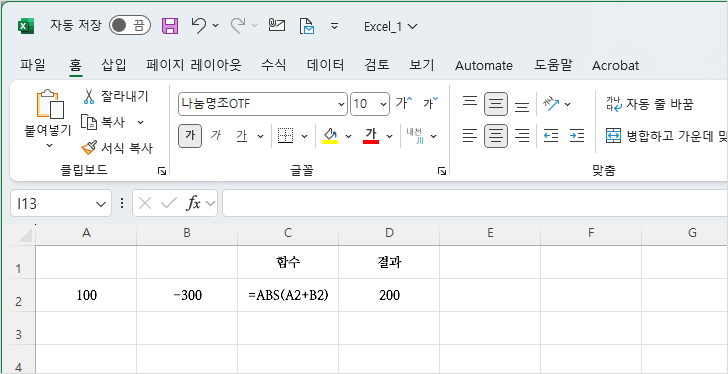Open the font name box 나눔명조OTF
This screenshot has width=728, height=374.
click(263, 104)
